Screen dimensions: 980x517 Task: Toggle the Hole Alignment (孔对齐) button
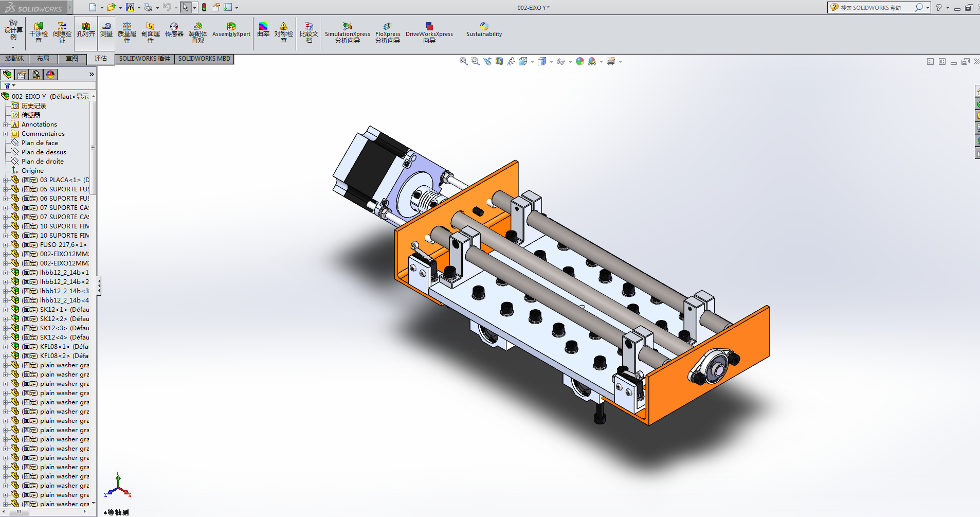coord(86,30)
